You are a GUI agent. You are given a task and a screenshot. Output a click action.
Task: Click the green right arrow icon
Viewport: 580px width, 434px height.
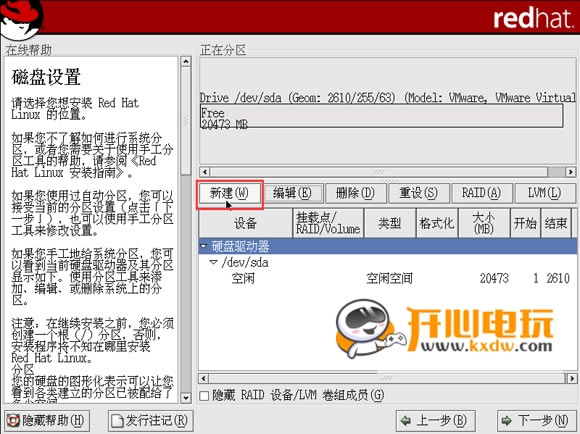pos(506,421)
